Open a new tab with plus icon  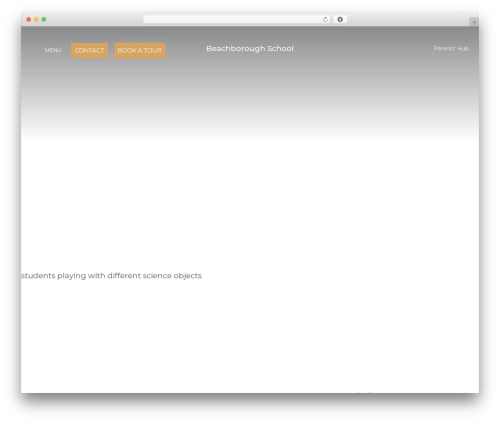[x=474, y=22]
